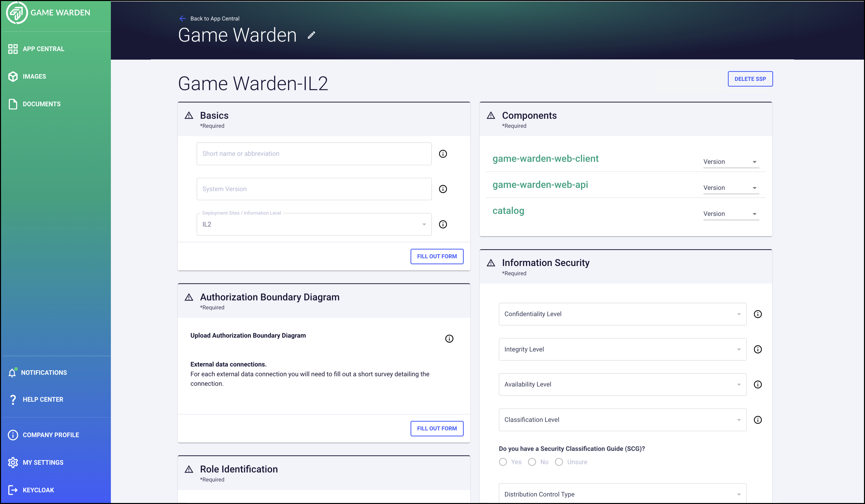Open Version dropdown for game-warden-web-client
The image size is (865, 504).
coord(731,162)
